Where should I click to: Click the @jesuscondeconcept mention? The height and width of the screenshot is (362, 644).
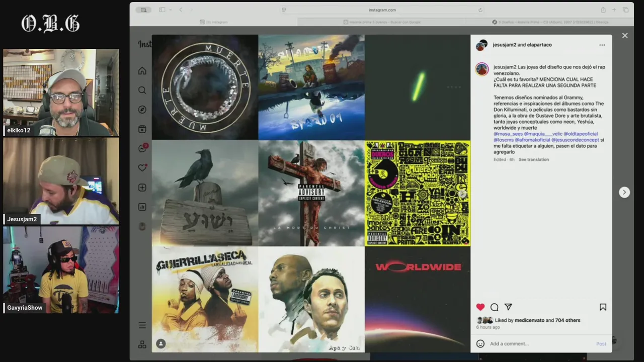(575, 140)
